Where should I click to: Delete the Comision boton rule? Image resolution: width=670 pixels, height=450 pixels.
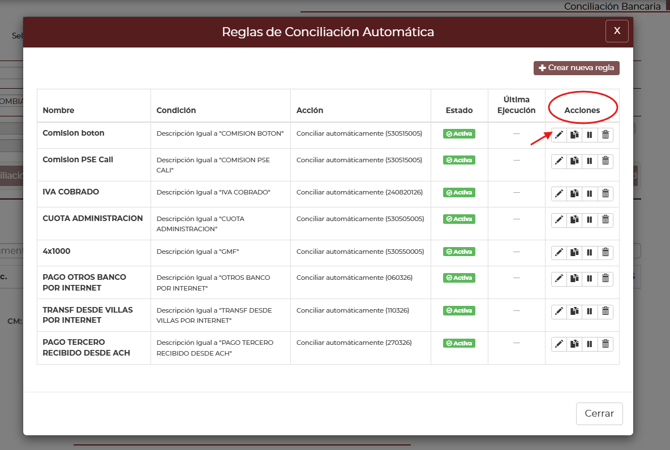point(605,135)
